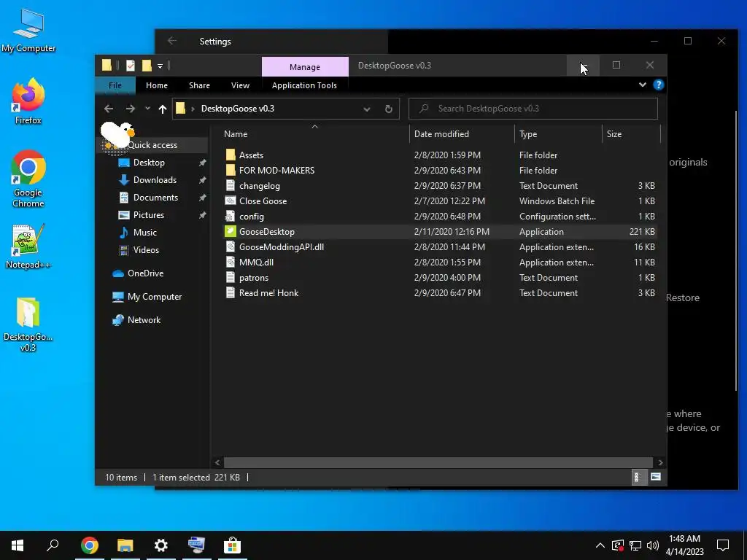The image size is (747, 560).
Task: Select Downloads in navigation pane
Action: coord(155,180)
